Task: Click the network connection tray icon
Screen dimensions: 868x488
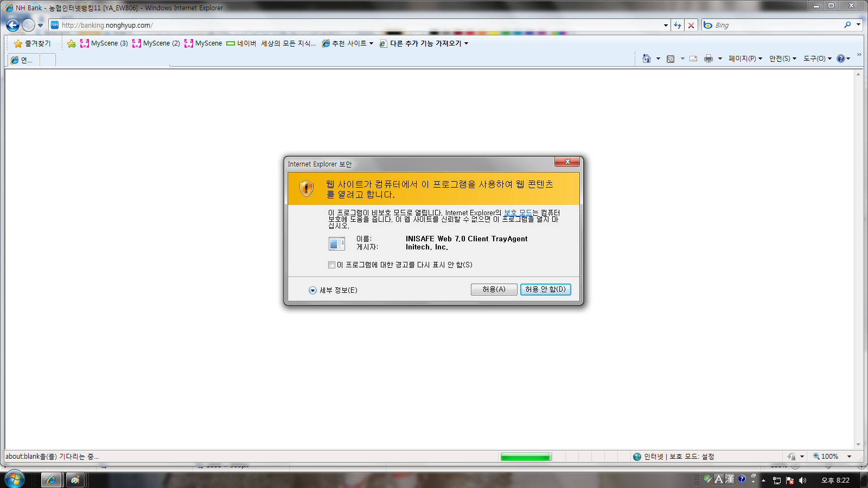Action: (x=777, y=480)
